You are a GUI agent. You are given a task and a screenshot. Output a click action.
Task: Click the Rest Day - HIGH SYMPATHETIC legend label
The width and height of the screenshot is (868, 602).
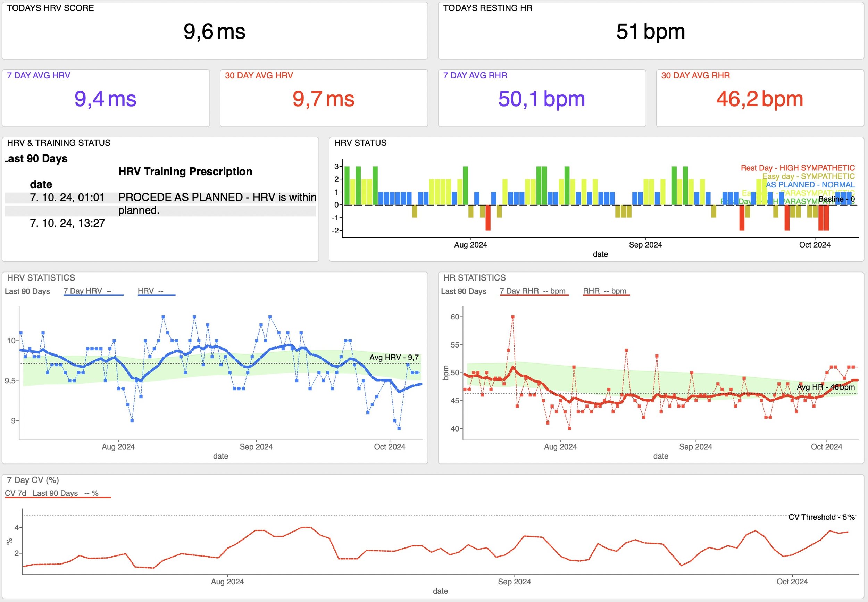(798, 168)
